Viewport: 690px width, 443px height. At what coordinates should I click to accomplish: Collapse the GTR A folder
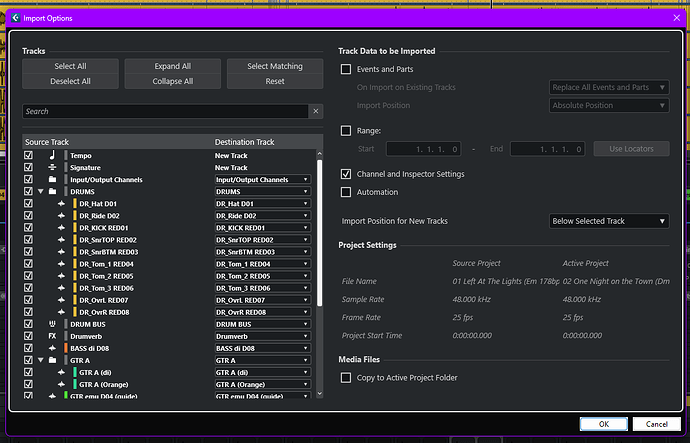coord(41,360)
